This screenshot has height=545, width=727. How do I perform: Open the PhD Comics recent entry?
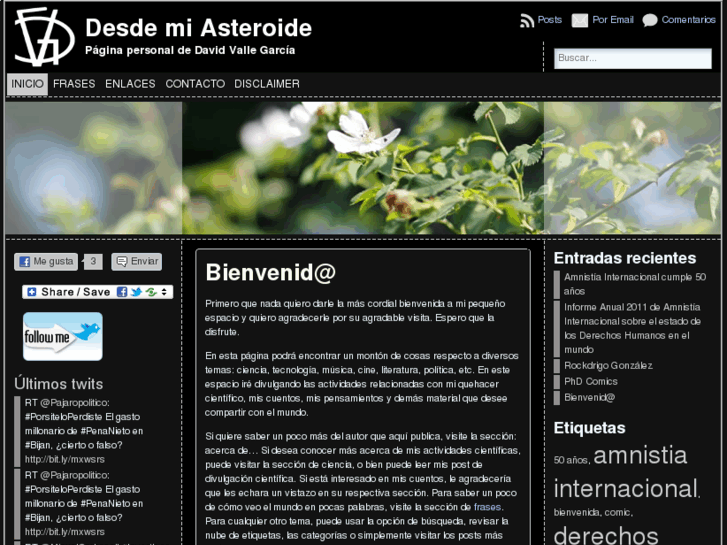(x=591, y=381)
